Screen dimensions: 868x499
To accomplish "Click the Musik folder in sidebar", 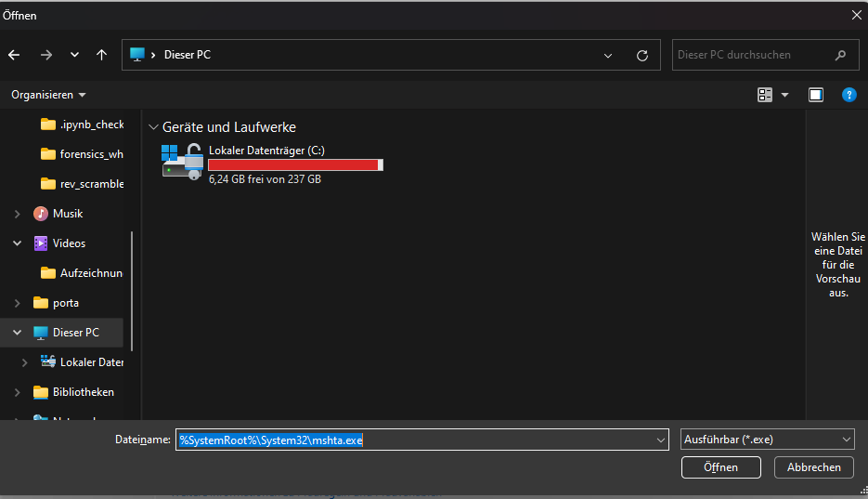I will point(68,214).
